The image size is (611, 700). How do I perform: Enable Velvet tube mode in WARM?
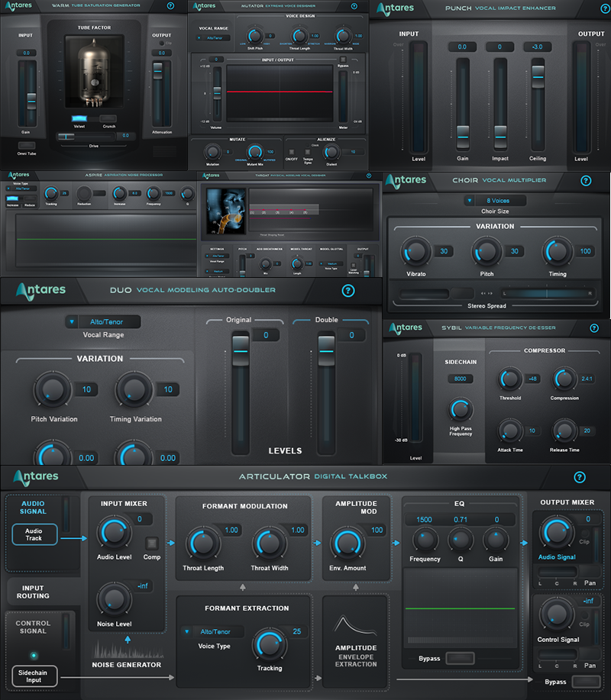[x=79, y=118]
